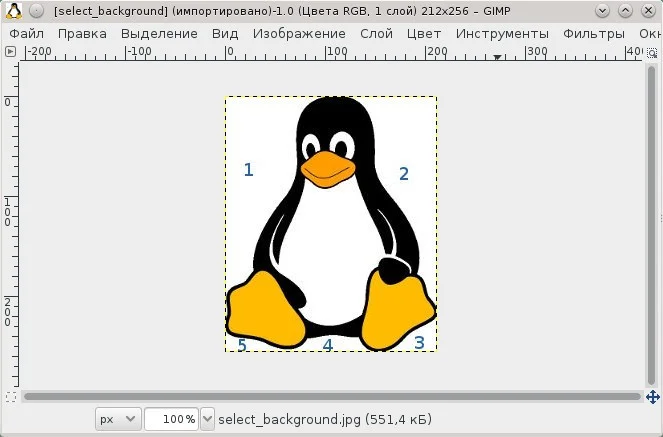
Task: Toggle Quick Mask button at bottom left
Action: pyautogui.click(x=11, y=397)
